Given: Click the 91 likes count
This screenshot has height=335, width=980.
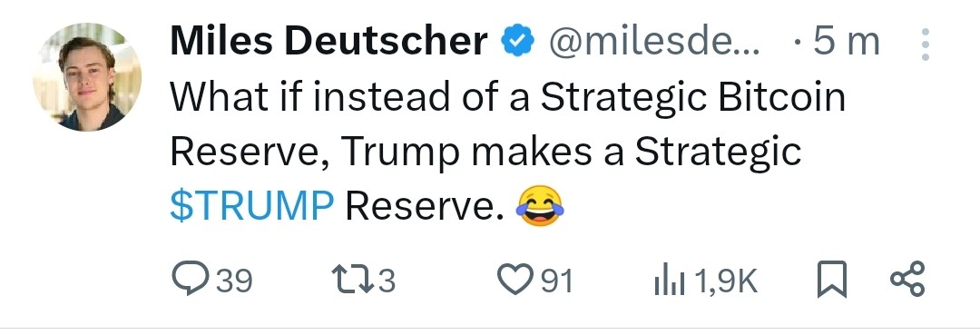Looking at the screenshot, I should click(x=556, y=280).
